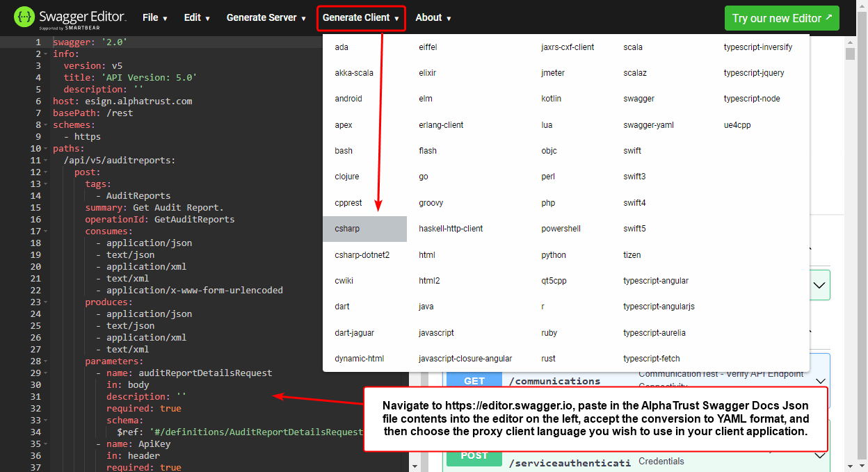Viewport: 868px width, 472px height.
Task: Choose tizen client option
Action: pyautogui.click(x=632, y=255)
